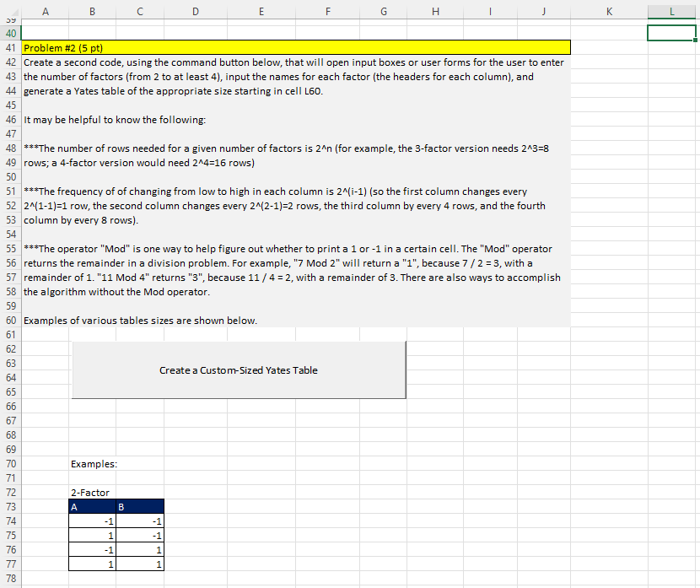Select table header cell 'B' in row 73

[140, 507]
